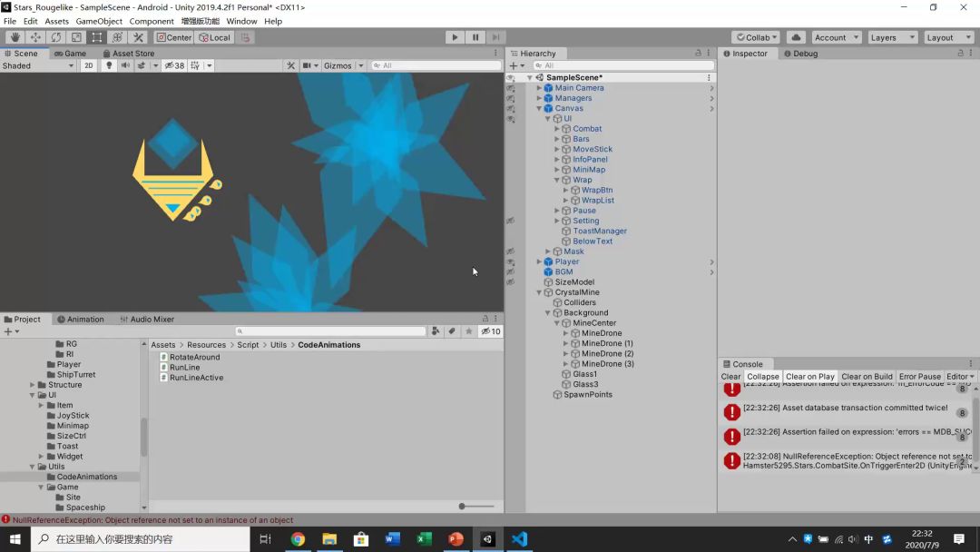Open the Shaded draw mode dropdown
The width and height of the screenshot is (980, 552).
tap(38, 65)
